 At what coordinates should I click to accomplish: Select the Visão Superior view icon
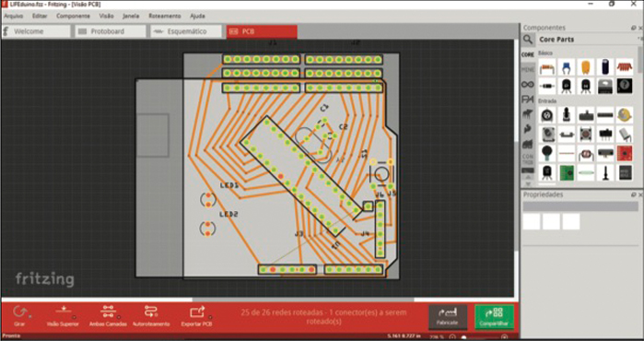tap(64, 311)
